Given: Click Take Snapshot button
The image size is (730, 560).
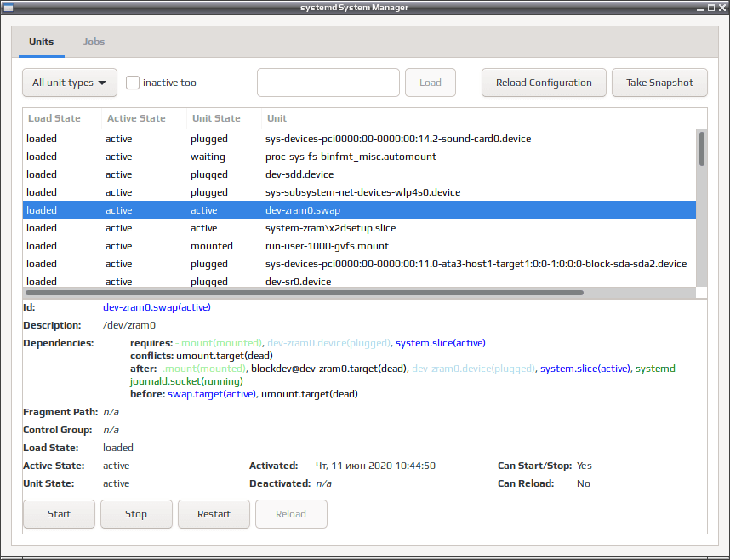Looking at the screenshot, I should pos(659,83).
